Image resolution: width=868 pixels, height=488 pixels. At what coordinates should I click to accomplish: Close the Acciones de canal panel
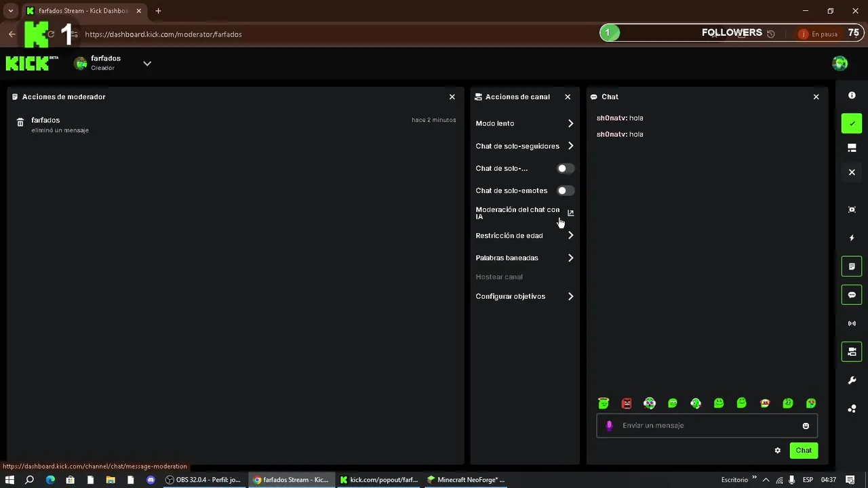(x=568, y=97)
